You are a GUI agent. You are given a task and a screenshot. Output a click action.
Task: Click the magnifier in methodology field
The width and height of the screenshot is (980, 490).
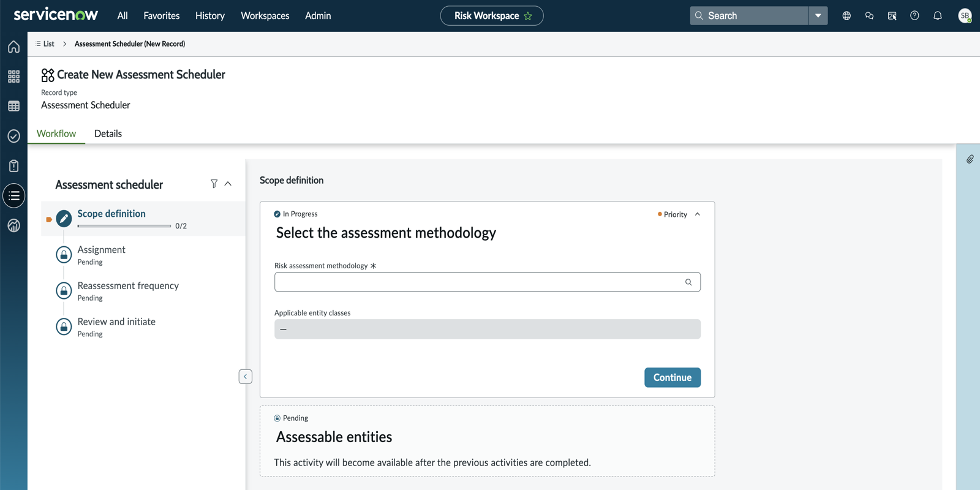click(x=688, y=282)
